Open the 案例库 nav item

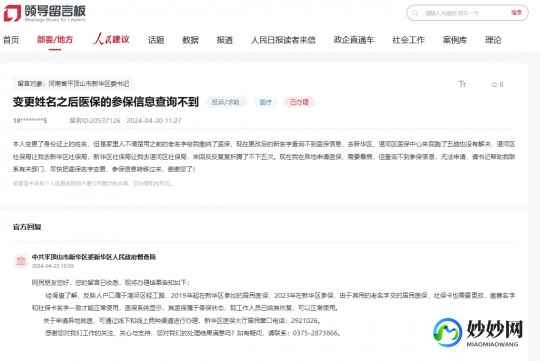[x=455, y=40]
